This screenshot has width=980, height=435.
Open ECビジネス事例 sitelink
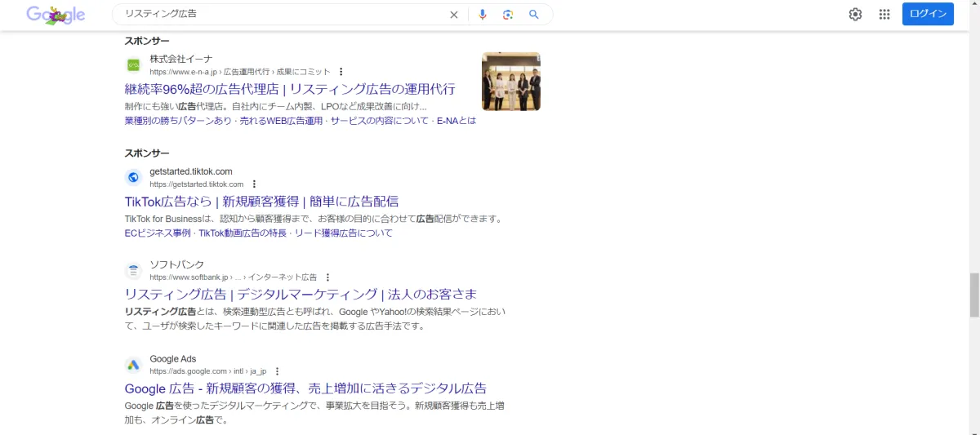158,233
